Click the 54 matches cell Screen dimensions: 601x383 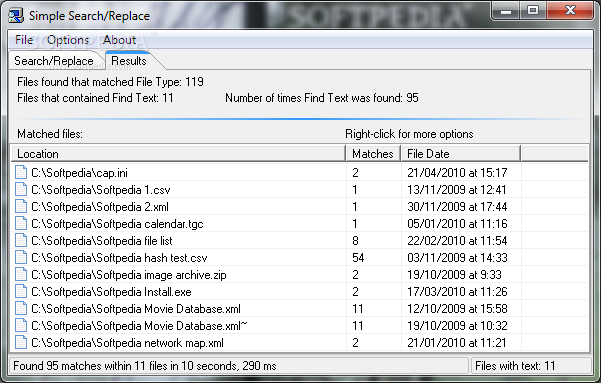[358, 257]
